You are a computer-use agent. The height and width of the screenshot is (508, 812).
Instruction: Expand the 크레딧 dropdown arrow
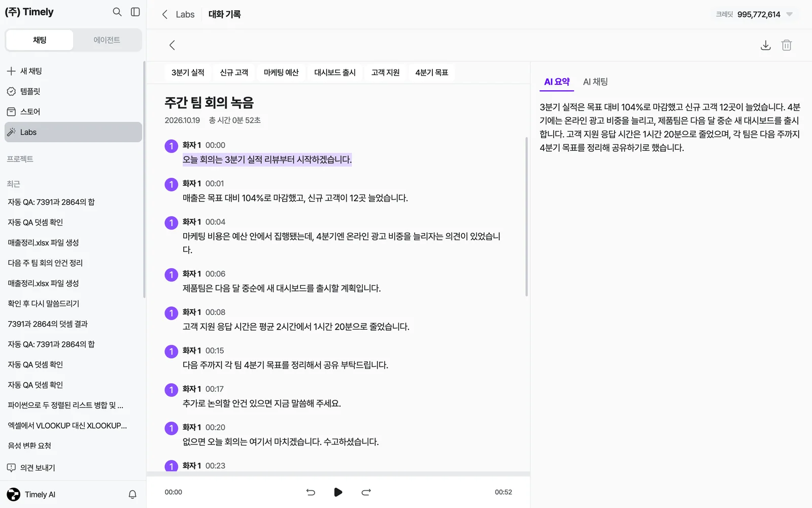click(789, 14)
